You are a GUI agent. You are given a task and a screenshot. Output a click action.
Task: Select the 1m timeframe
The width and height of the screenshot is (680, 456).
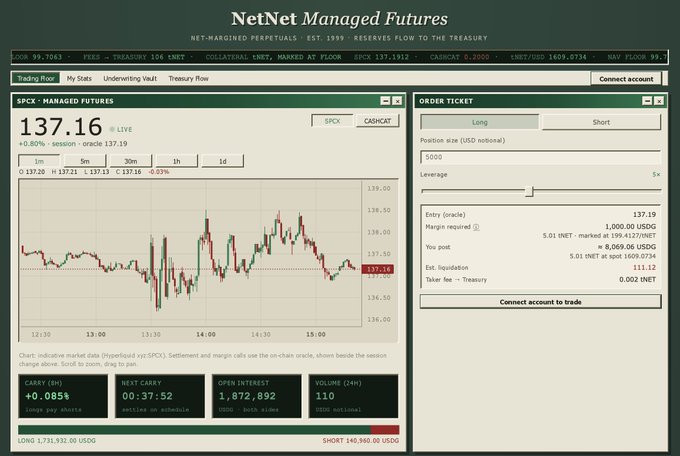pyautogui.click(x=39, y=161)
